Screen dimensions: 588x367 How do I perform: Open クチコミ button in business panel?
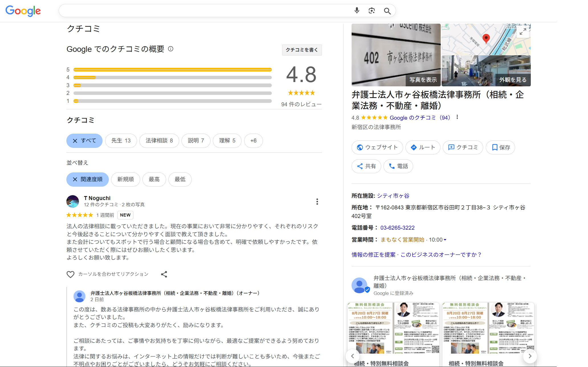(463, 147)
